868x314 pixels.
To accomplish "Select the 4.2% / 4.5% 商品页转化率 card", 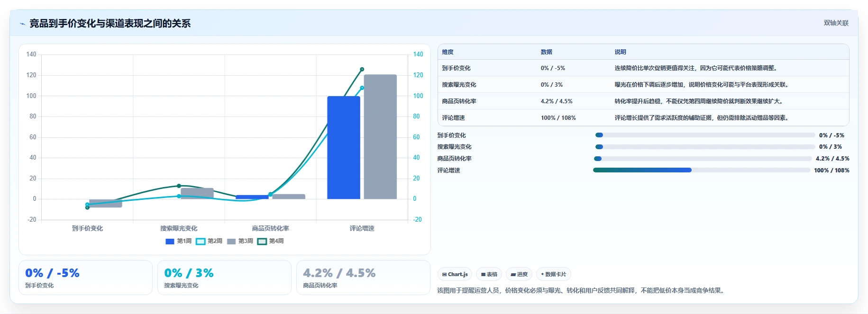I will pyautogui.click(x=363, y=278).
